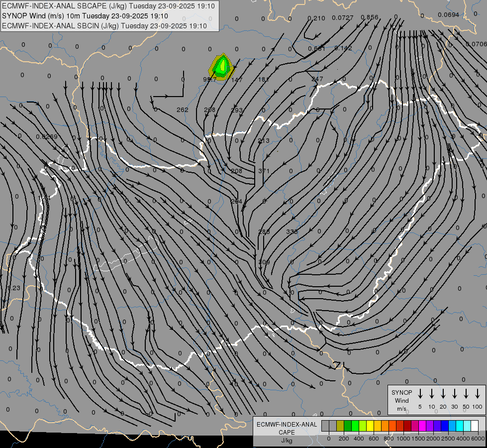The width and height of the screenshot is (487, 448).
Task: Click the 262 CAPE value on the map
Action: pos(183,110)
